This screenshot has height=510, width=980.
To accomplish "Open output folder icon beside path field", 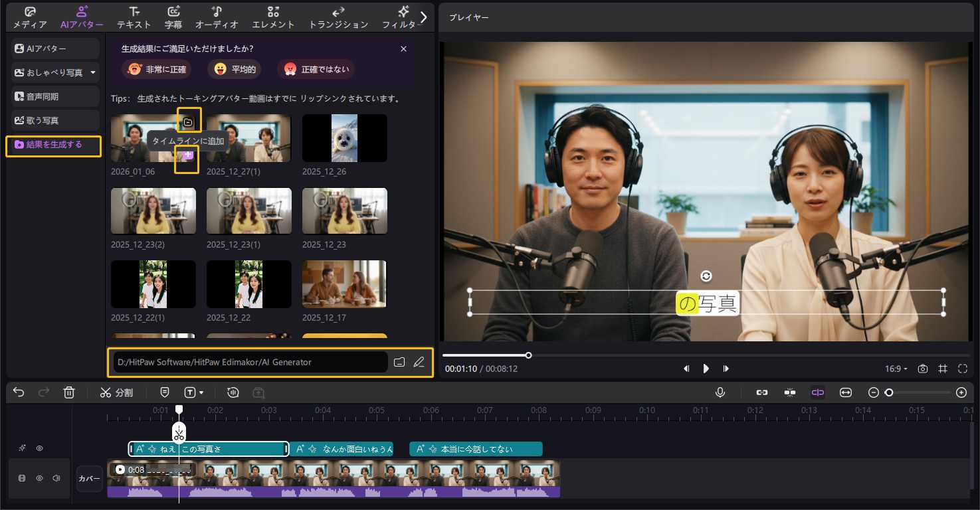I will tap(399, 362).
